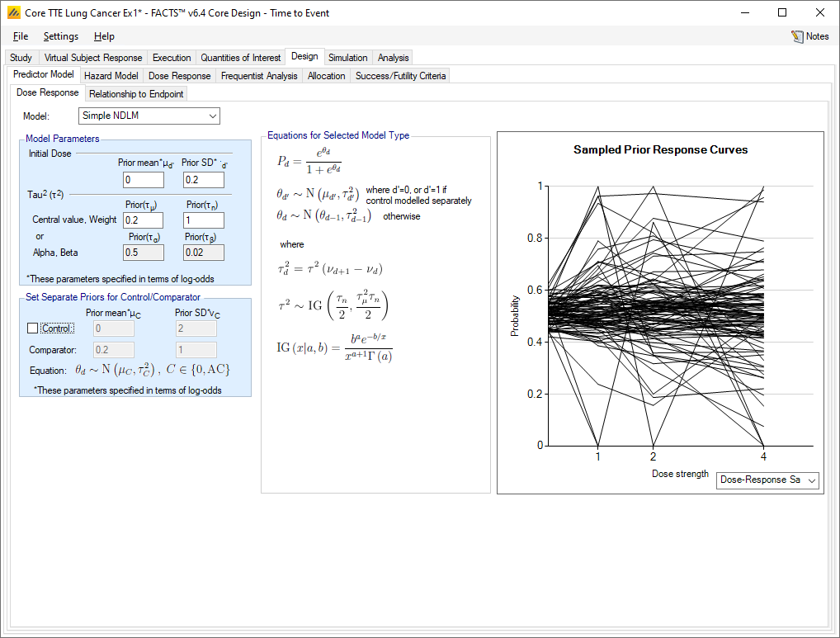The image size is (840, 638).
Task: Click the Initial Dose Prior mean field
Action: click(x=142, y=180)
